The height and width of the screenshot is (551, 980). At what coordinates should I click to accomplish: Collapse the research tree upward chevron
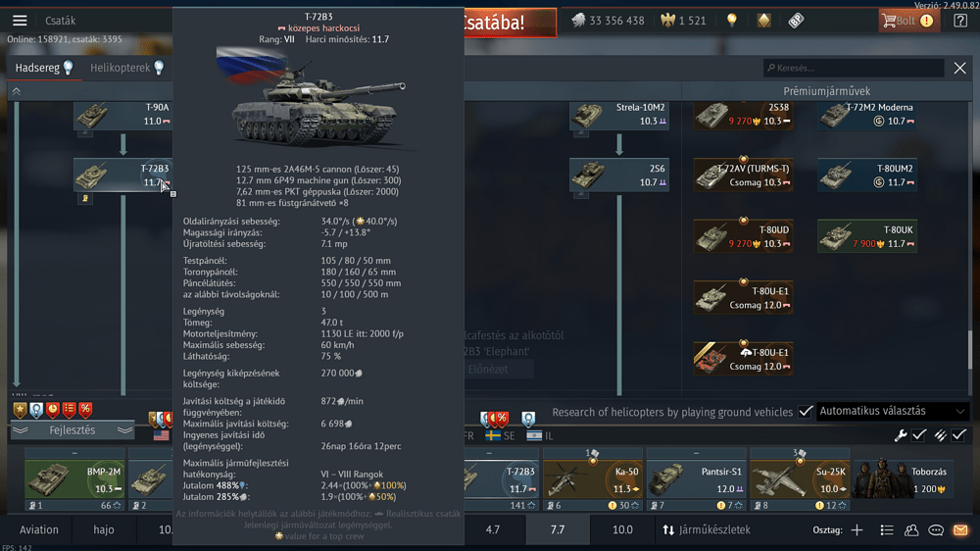tap(17, 91)
